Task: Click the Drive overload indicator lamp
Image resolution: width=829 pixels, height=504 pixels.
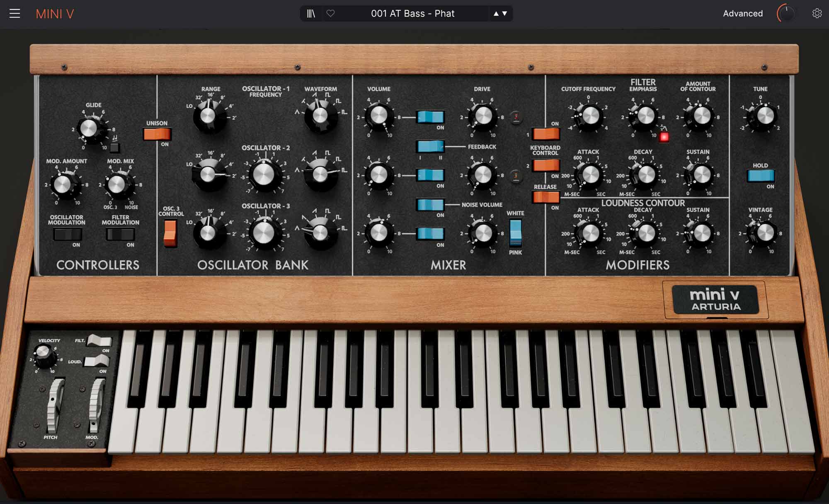Action: [516, 117]
